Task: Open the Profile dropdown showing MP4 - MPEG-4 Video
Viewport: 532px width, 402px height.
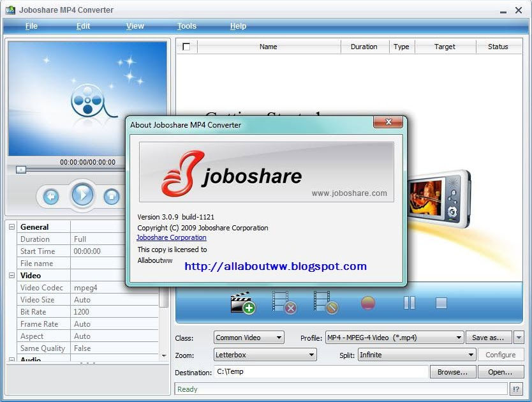Action: (x=395, y=338)
